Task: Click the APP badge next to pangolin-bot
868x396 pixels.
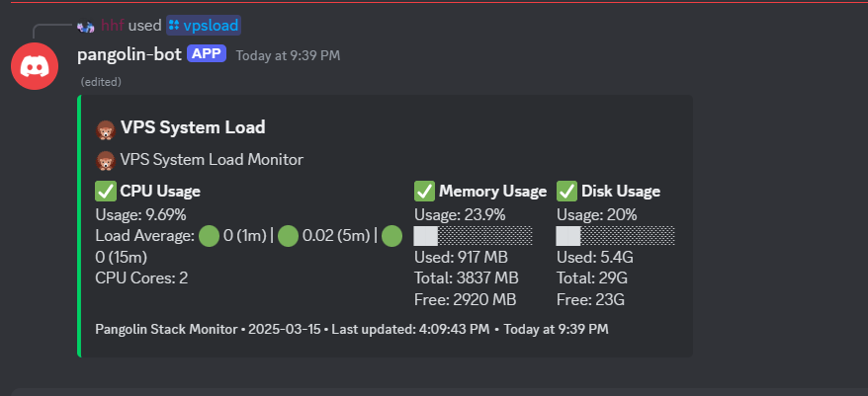Action: [x=207, y=53]
